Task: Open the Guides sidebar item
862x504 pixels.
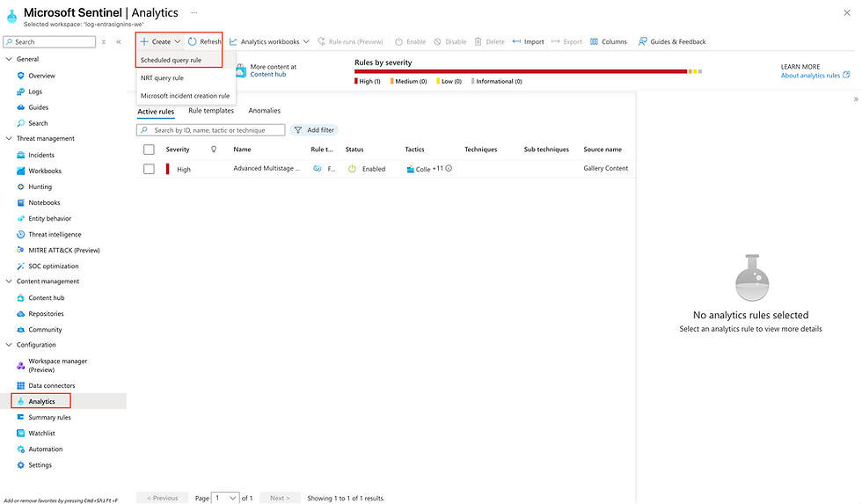Action: [38, 107]
